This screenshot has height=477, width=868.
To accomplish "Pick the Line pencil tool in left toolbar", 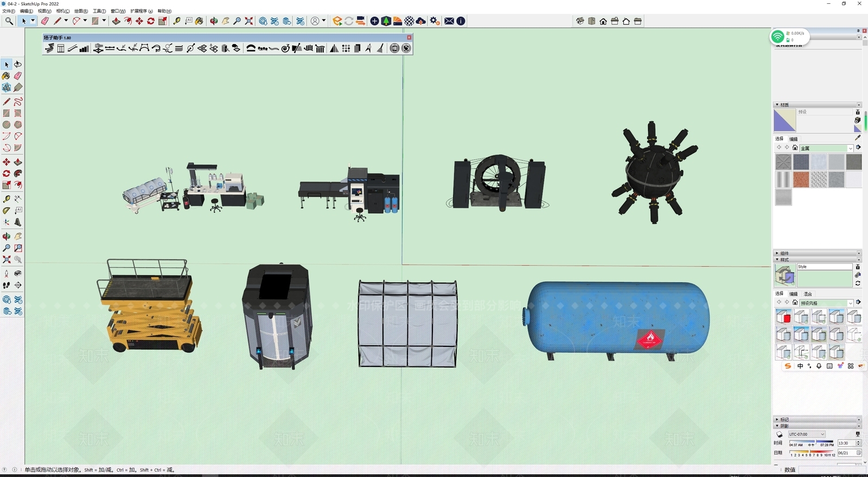I will tap(7, 101).
